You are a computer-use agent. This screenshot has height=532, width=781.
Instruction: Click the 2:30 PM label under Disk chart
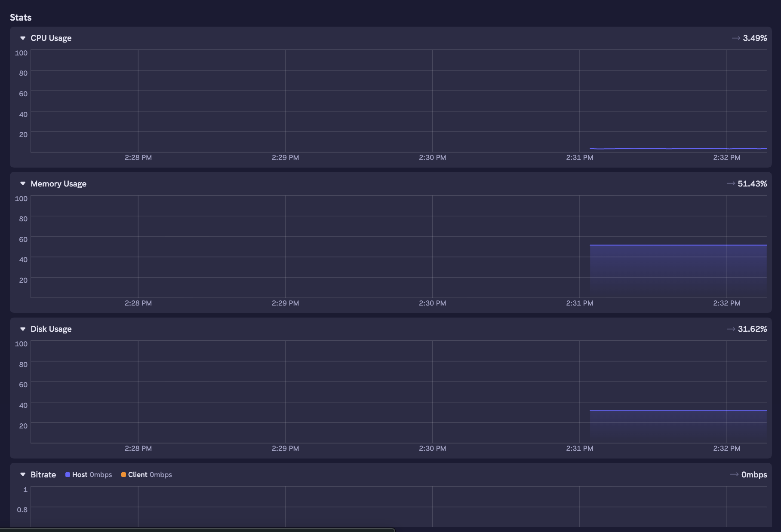[432, 449]
